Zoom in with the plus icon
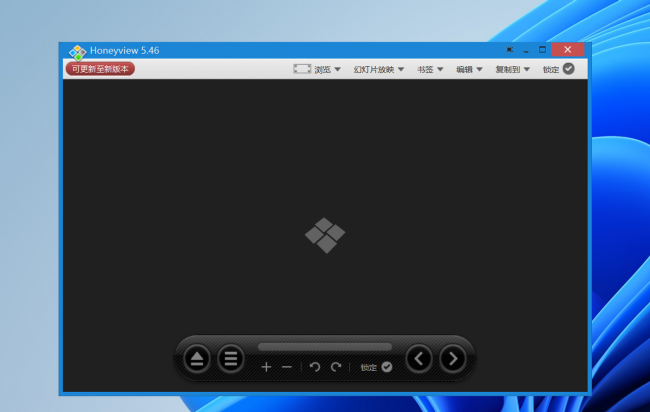 pyautogui.click(x=266, y=367)
